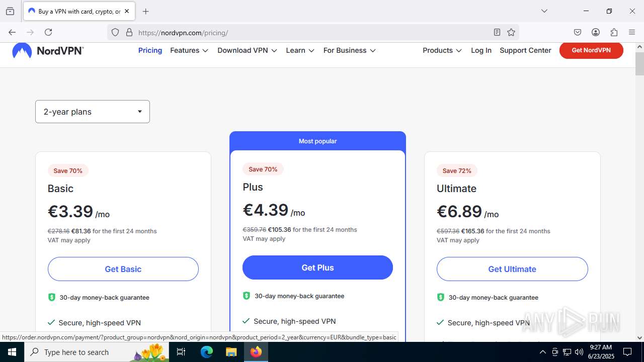Viewport: 644px width, 362px height.
Task: Open the notification center icon
Action: tap(627, 352)
